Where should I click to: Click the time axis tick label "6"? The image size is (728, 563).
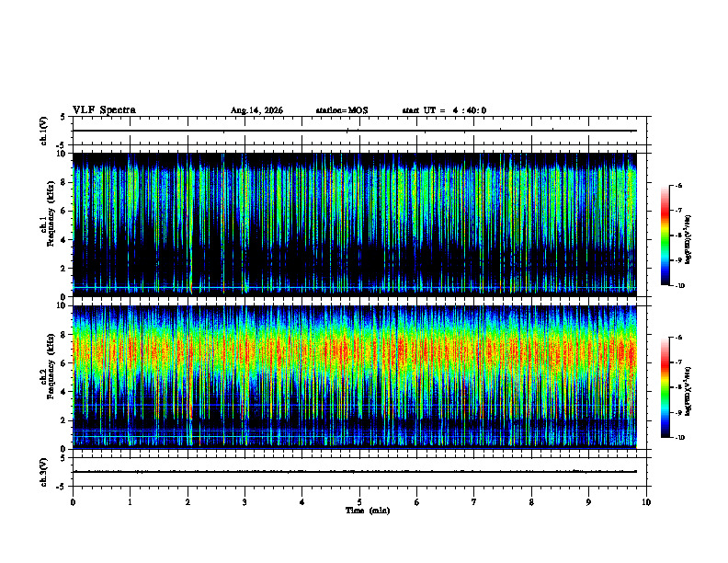[417, 502]
